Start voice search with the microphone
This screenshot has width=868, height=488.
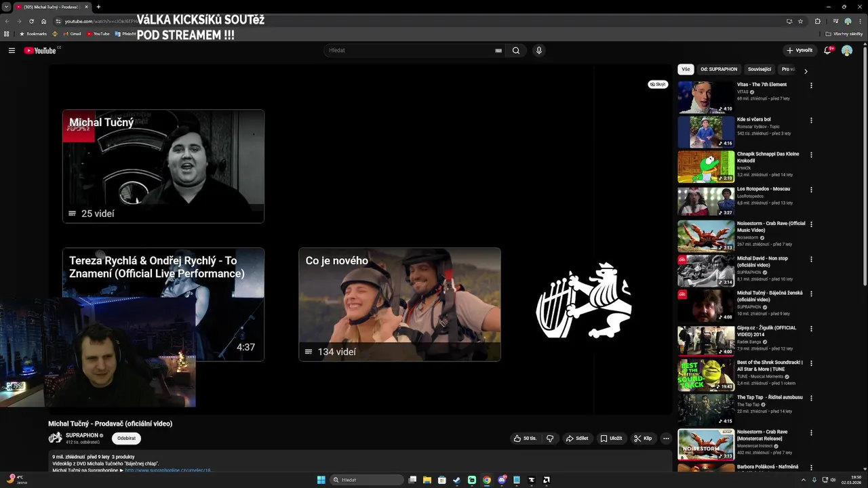click(x=539, y=50)
